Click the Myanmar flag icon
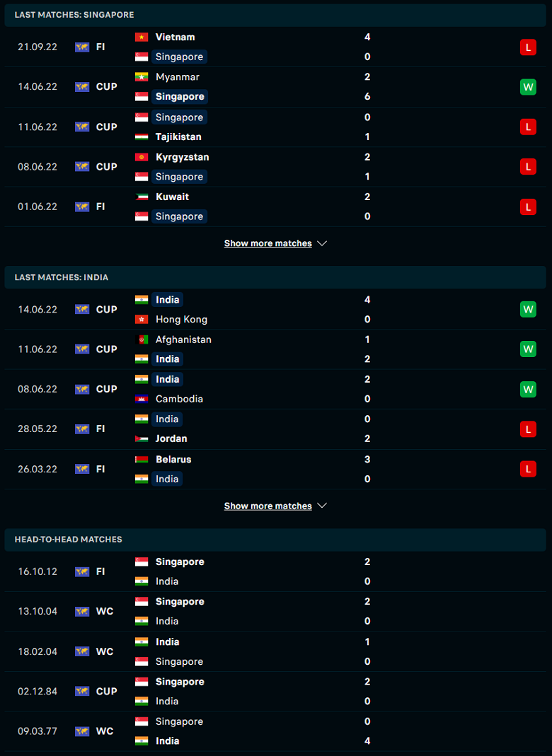Image resolution: width=552 pixels, height=756 pixels. pos(142,76)
